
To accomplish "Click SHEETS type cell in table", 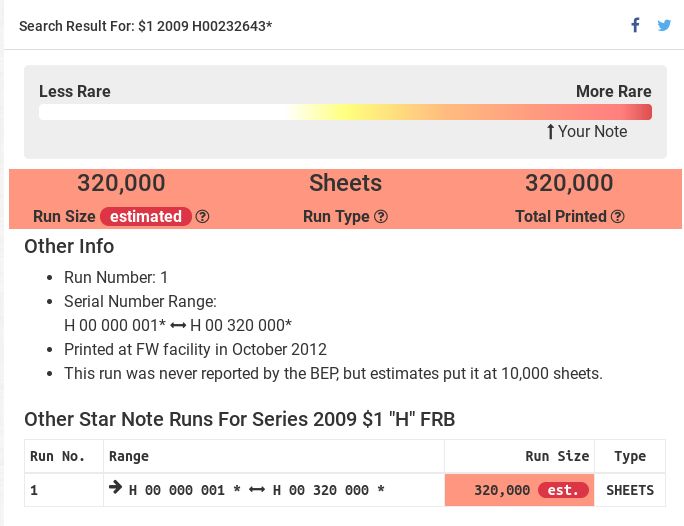I will coord(630,490).
